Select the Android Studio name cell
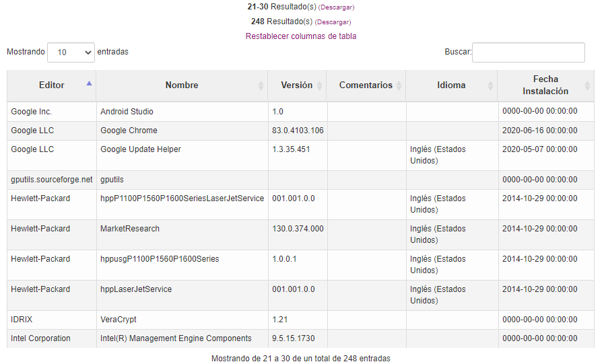 pos(182,112)
